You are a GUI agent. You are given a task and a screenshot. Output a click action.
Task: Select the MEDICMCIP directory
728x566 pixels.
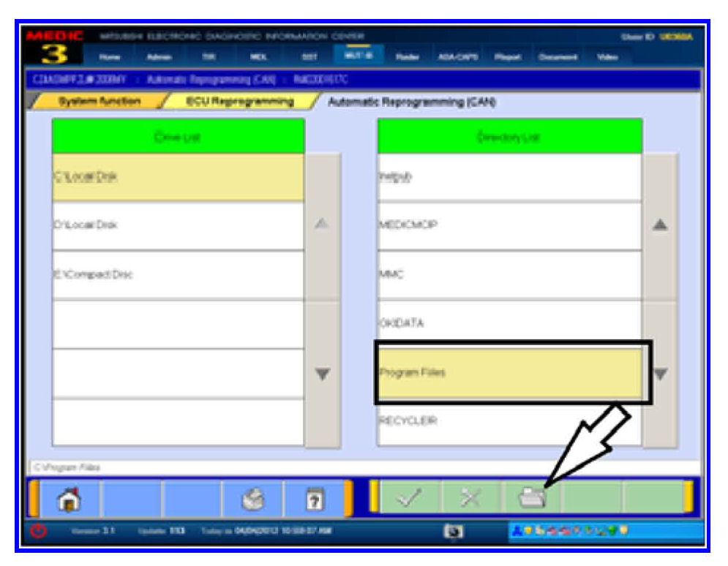pyautogui.click(x=509, y=226)
